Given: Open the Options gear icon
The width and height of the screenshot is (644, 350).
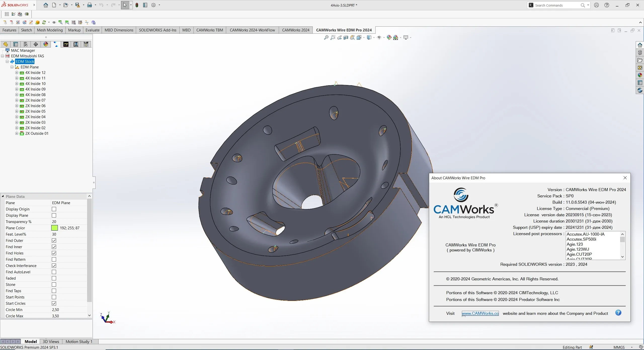Looking at the screenshot, I should 153,5.
